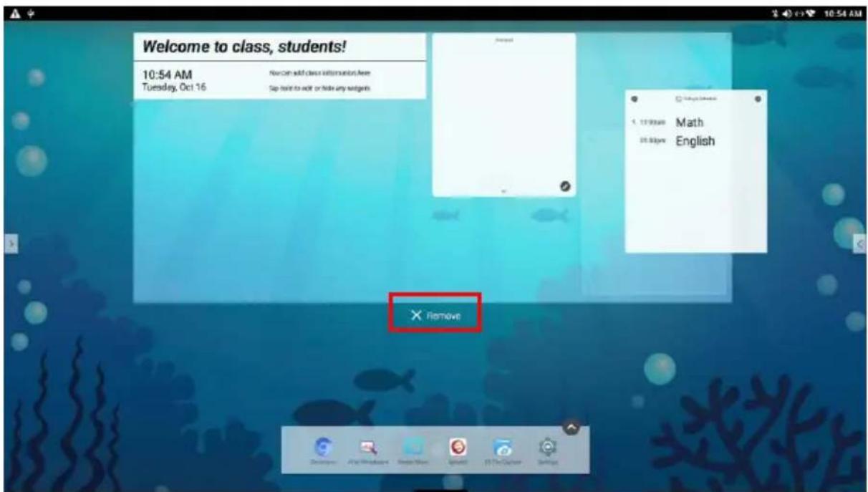868x492 pixels.
Task: Click the Remove button with X
Action: [435, 315]
